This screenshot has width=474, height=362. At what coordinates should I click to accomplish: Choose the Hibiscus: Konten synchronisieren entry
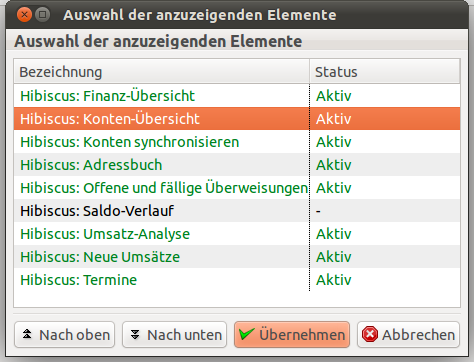[x=237, y=142]
